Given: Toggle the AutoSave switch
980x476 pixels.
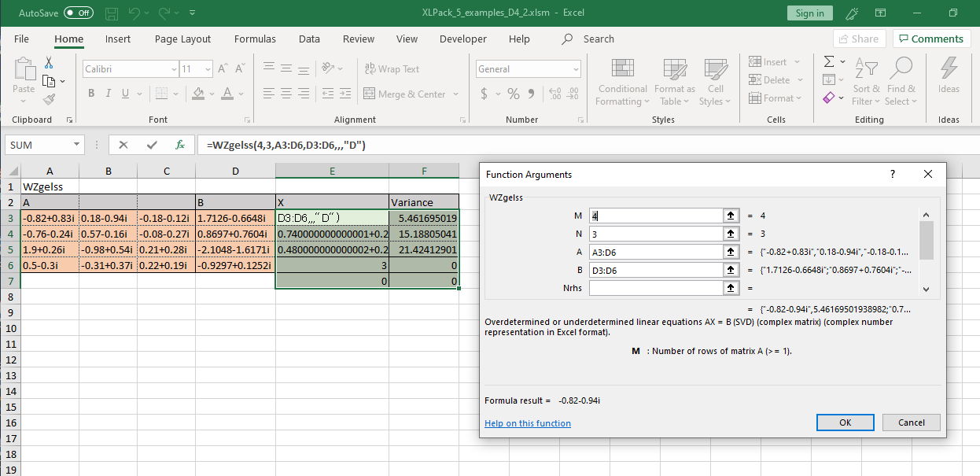Looking at the screenshot, I should pos(79,13).
